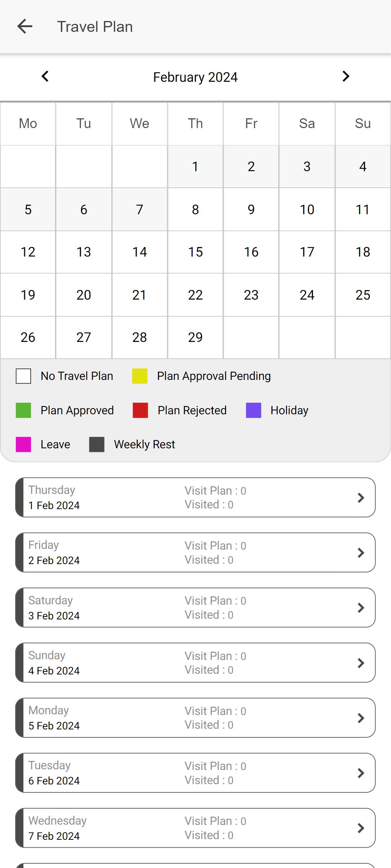Select date 15 in the calendar
The image size is (391, 868).
[195, 252]
